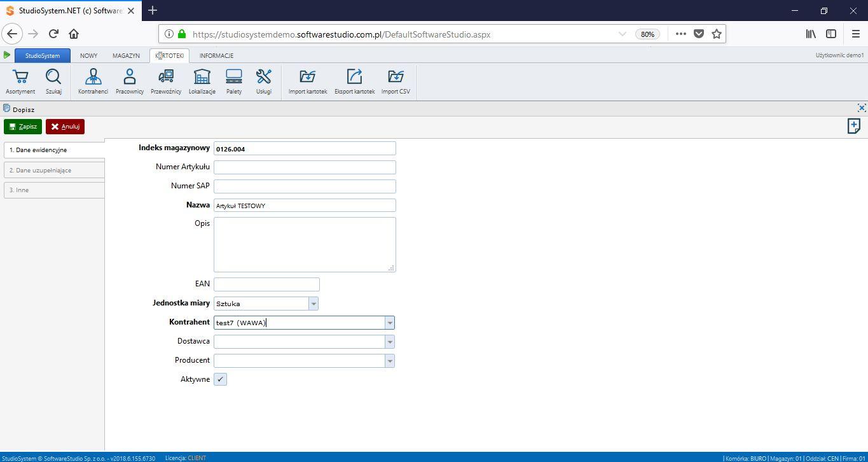
Task: Reload the browser page
Action: tap(53, 34)
